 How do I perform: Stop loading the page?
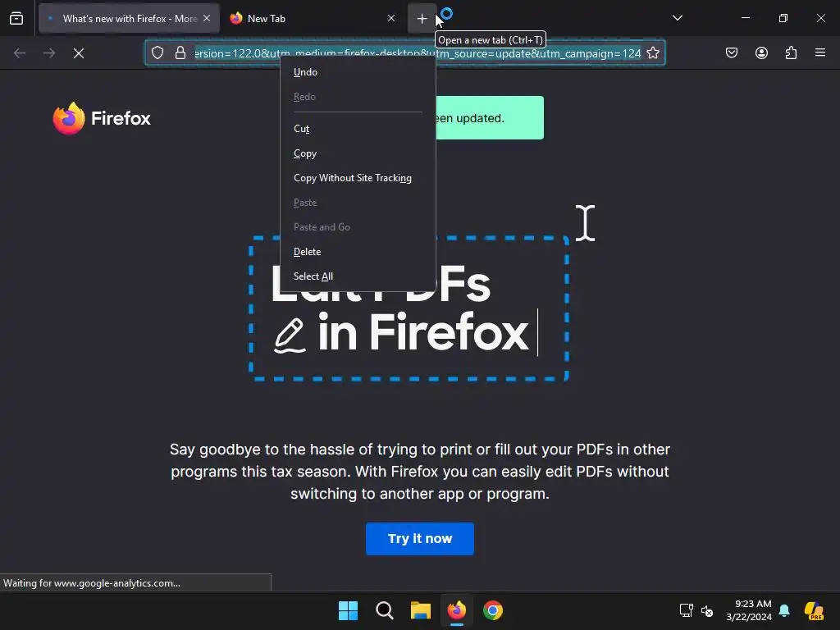[79, 53]
